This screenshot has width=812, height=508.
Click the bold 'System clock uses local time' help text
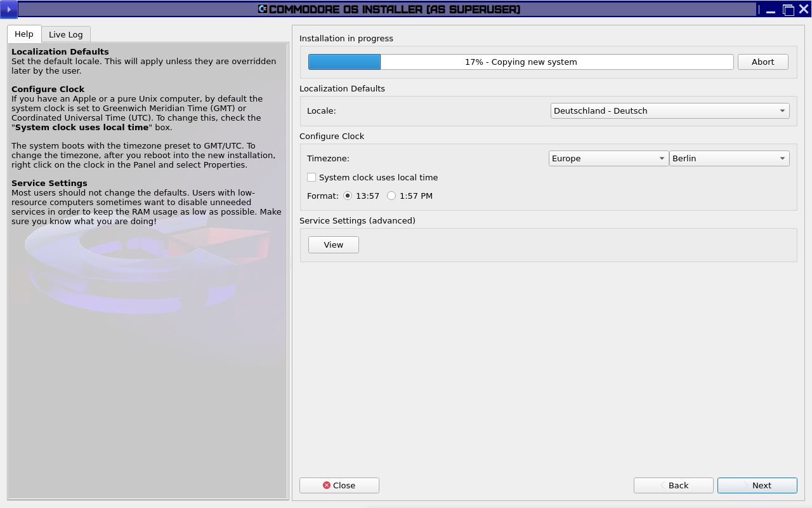click(82, 127)
